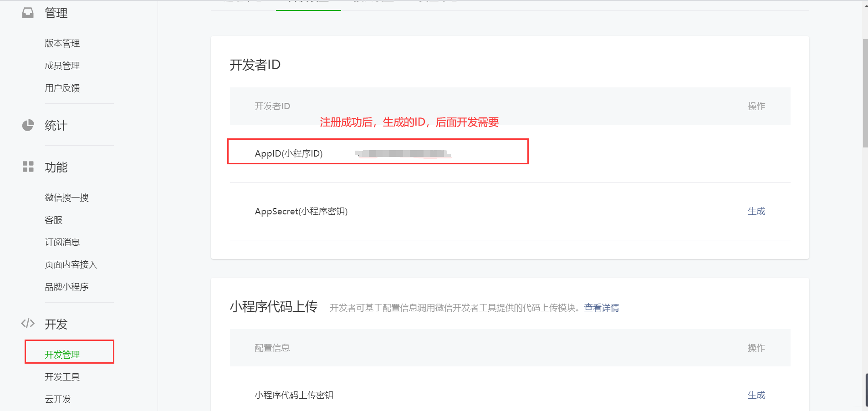Click the 开发者ID column header
868x411 pixels.
[x=272, y=106]
